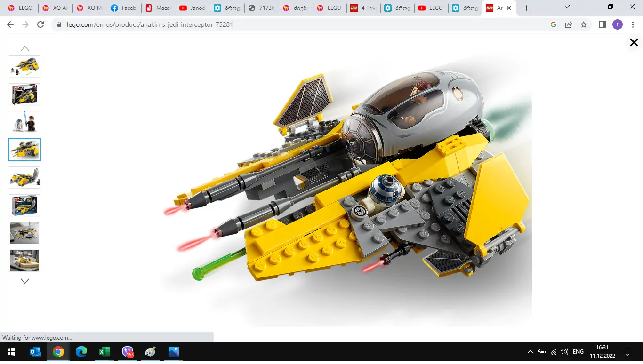Screen dimensions: 643x364
Task: Select the thumbnail of model on wooden shelf
Action: point(25,261)
